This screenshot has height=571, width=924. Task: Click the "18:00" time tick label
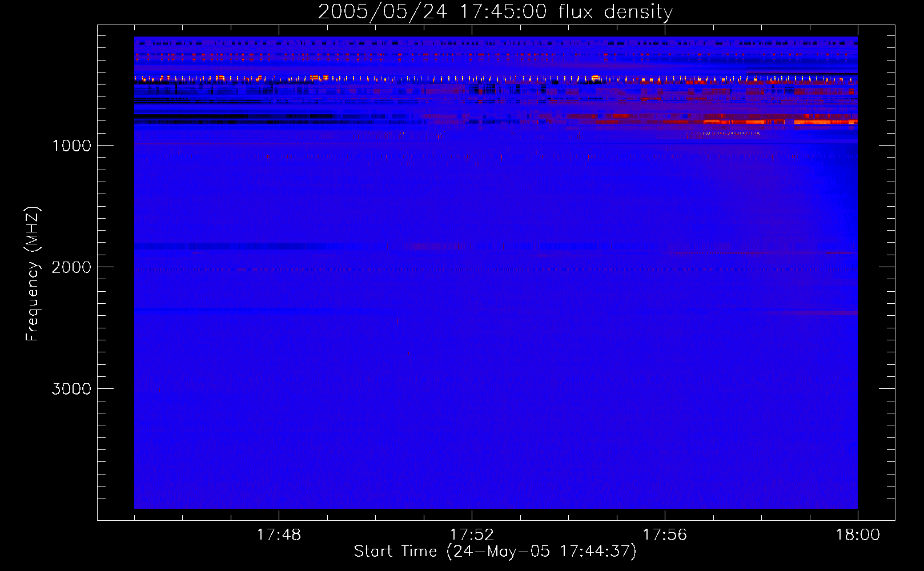[858, 535]
